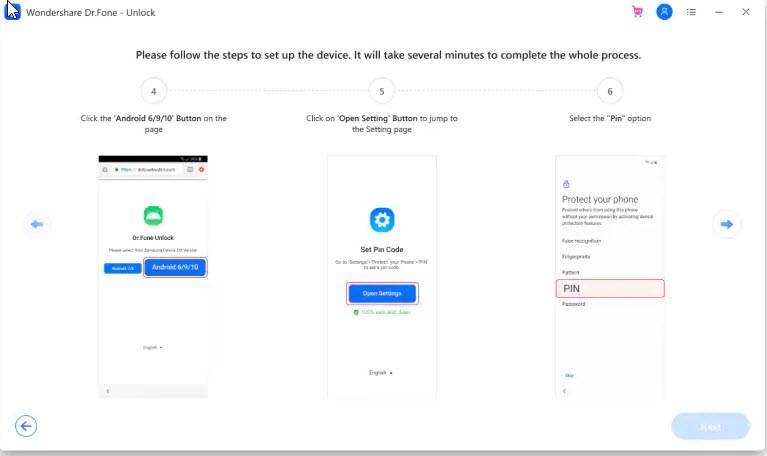This screenshot has height=456, width=767.
Task: Click the step 4 number circle
Action: (153, 91)
